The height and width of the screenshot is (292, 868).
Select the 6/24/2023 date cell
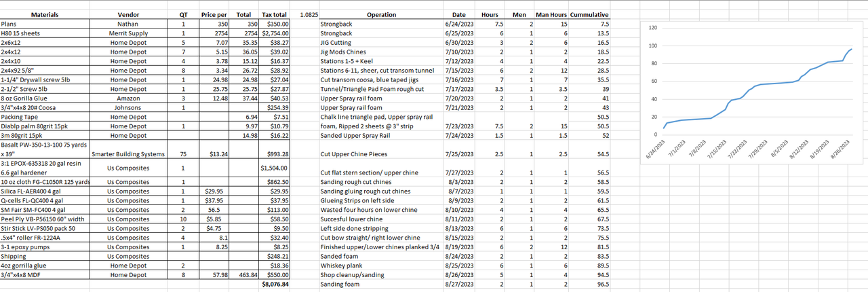click(459, 24)
